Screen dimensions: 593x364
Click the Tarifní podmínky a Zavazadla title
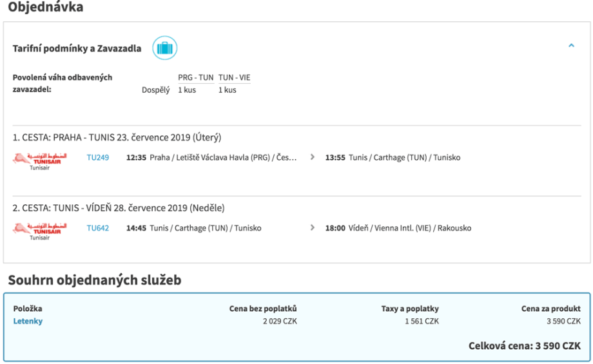[77, 49]
